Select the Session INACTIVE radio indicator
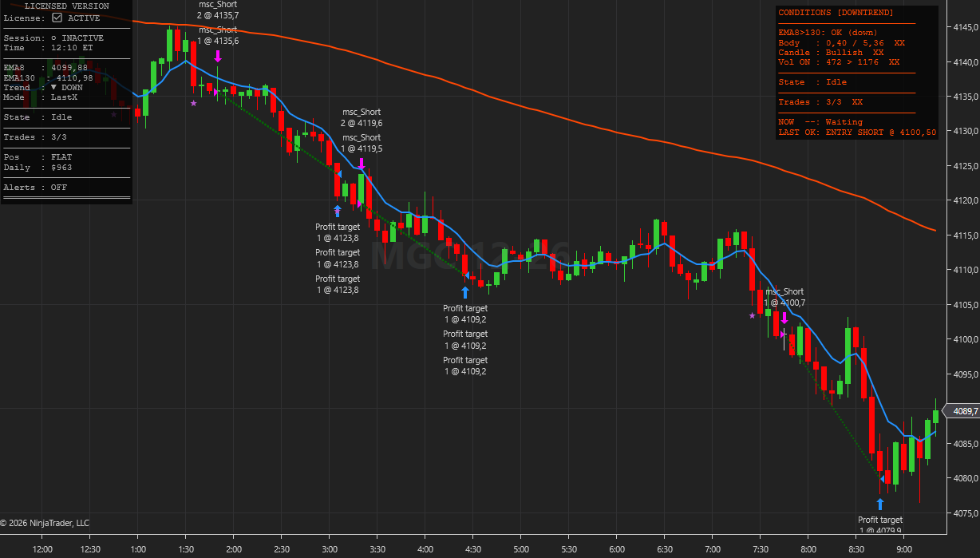 click(53, 38)
